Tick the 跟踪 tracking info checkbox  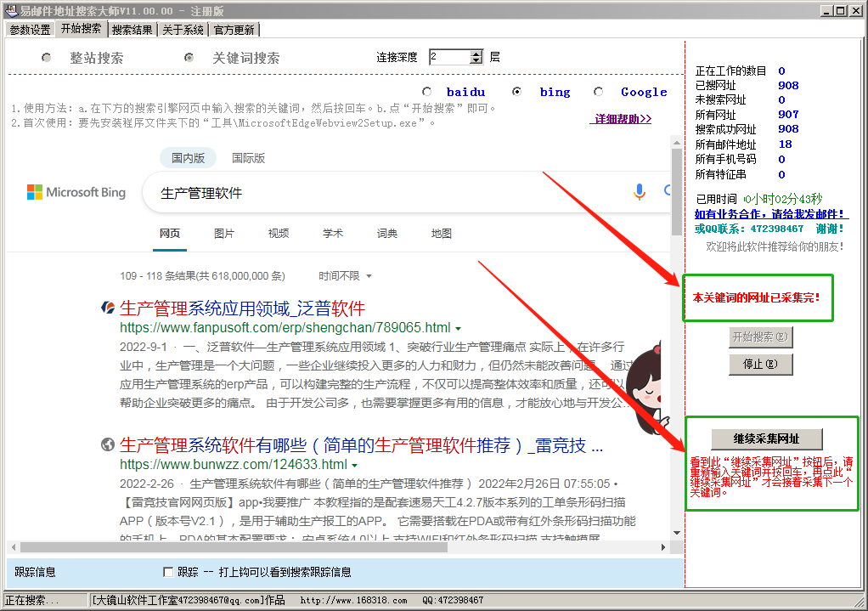pos(168,572)
